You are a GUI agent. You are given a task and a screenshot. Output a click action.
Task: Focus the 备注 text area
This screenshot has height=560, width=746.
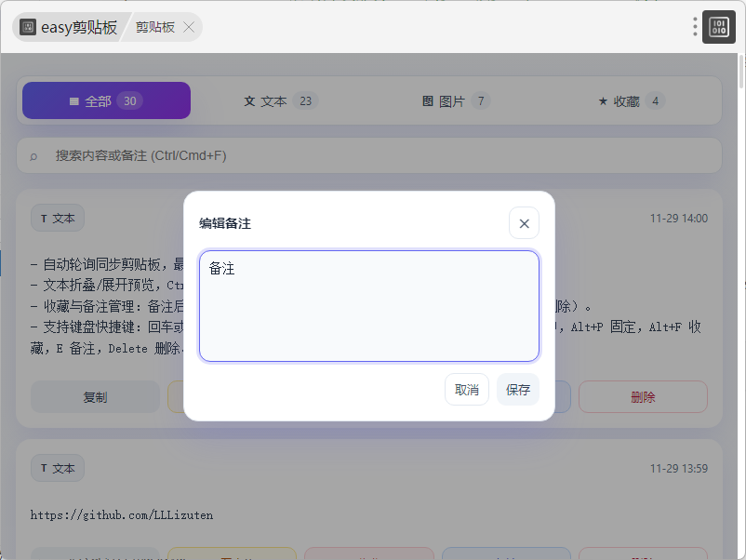click(x=369, y=306)
